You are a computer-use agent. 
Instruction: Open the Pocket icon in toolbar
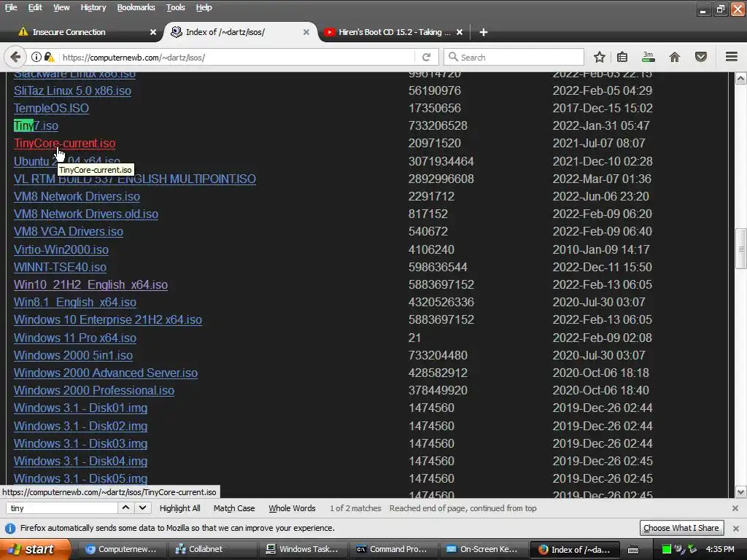tap(701, 57)
